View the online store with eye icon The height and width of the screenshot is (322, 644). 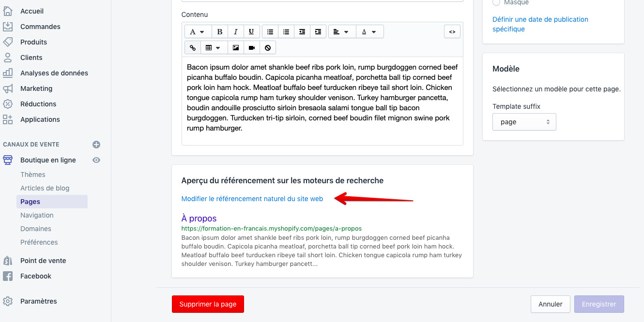coord(96,160)
